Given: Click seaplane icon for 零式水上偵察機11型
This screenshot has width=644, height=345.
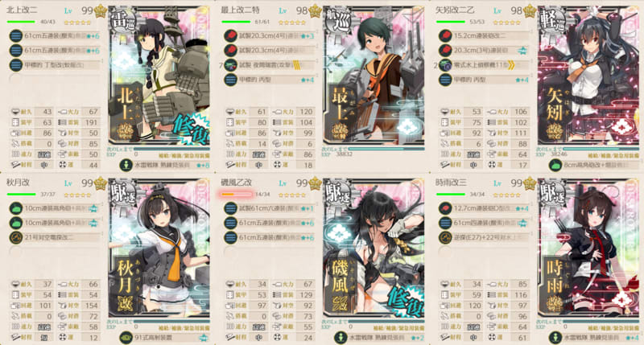Looking at the screenshot, I should tap(445, 65).
